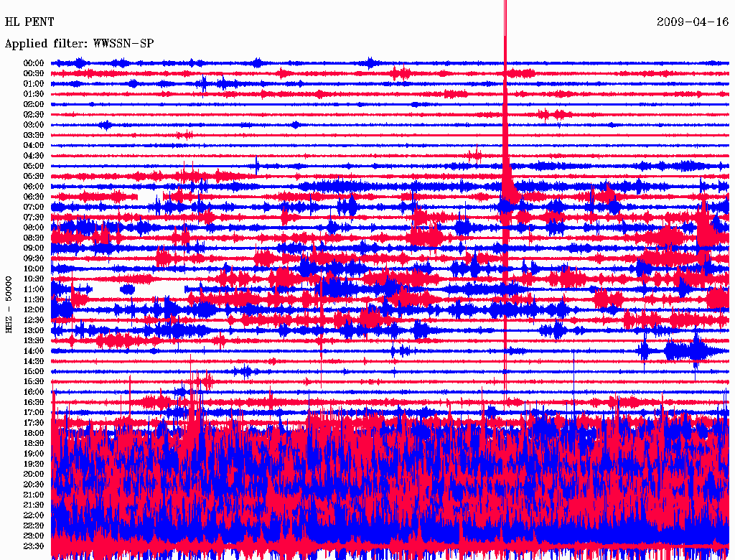Screen dimensions: 735x560
Task: Click the 11:00 time label
Action: pyautogui.click(x=34, y=289)
